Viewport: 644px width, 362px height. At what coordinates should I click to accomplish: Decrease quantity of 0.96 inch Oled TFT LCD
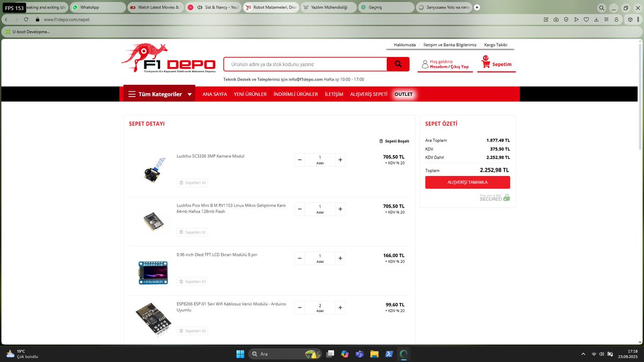[x=299, y=258]
